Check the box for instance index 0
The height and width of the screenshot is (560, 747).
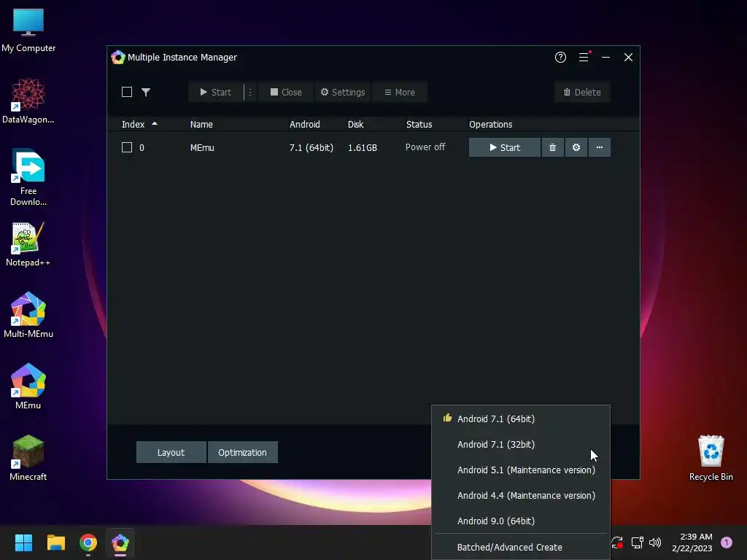tap(127, 147)
